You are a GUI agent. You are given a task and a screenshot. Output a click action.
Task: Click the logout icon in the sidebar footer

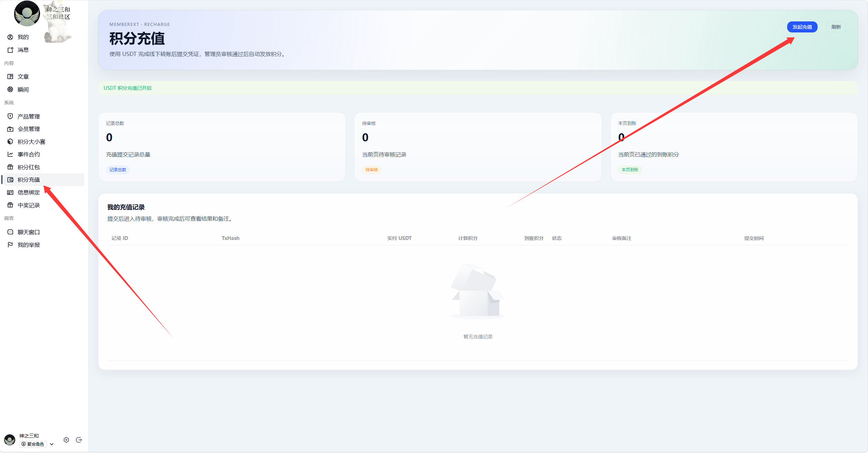79,440
